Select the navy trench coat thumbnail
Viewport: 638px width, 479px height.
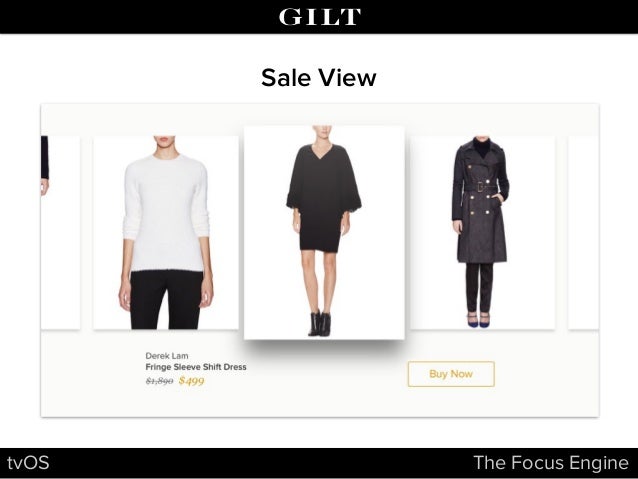[x=482, y=233]
